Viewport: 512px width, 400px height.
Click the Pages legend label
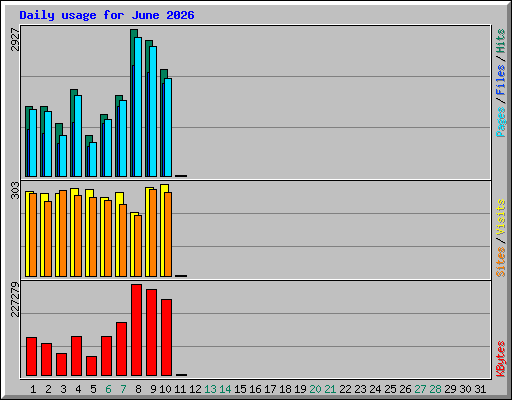(x=500, y=122)
